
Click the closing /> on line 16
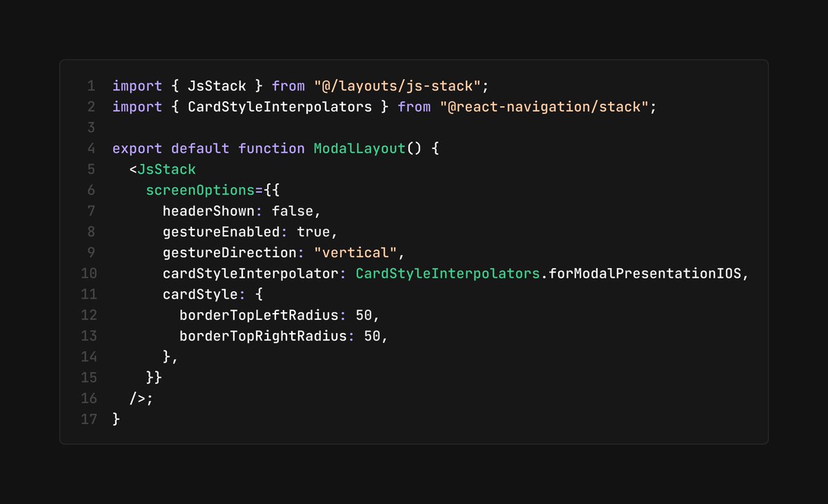(137, 398)
